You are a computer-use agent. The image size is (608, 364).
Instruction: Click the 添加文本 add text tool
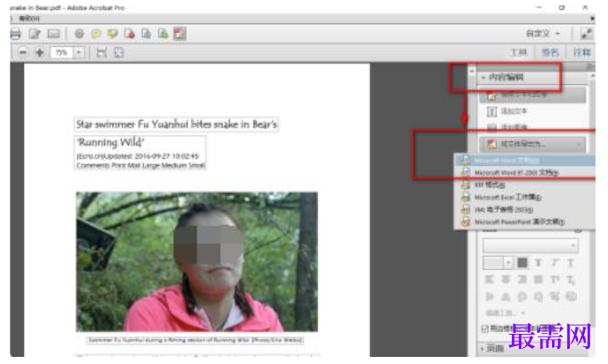pyautogui.click(x=508, y=112)
